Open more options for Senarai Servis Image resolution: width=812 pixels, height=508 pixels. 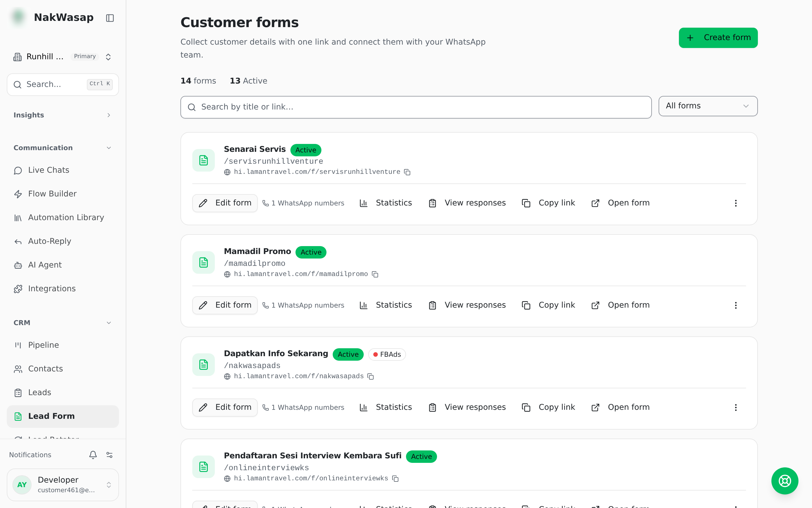[x=736, y=203]
